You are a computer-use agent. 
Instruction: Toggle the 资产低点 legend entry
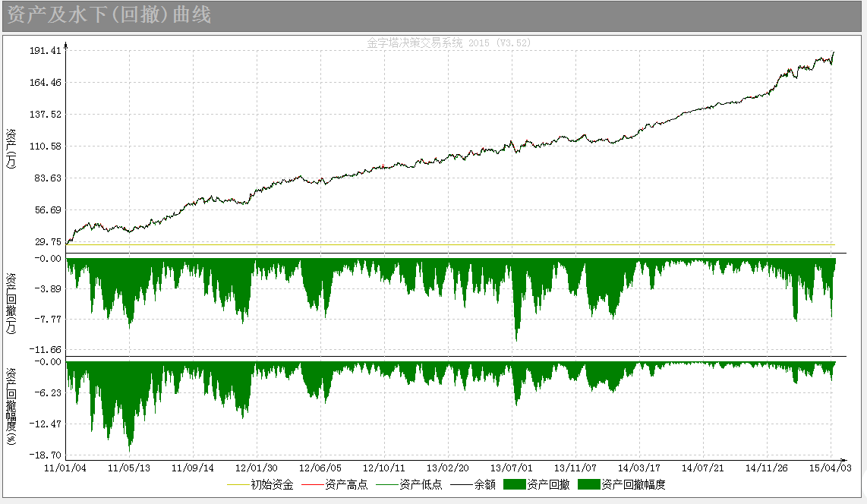421,484
